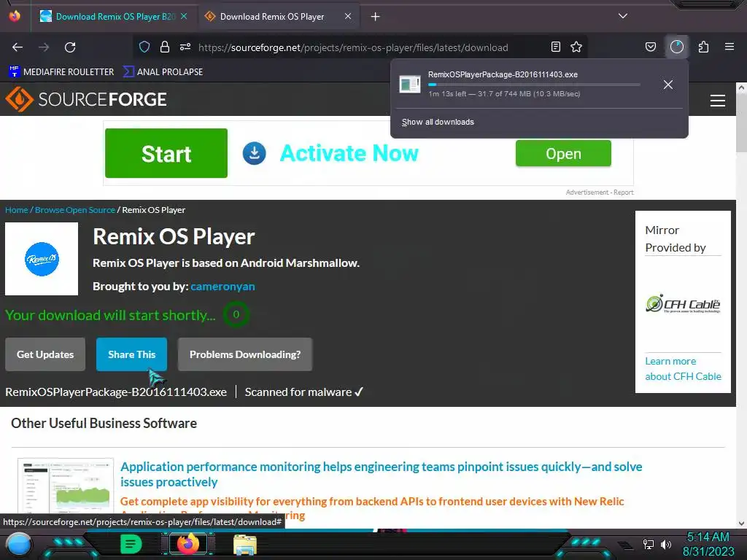Screen dimensions: 747x560
Task: Bookmark this page with the star
Action: pyautogui.click(x=576, y=47)
